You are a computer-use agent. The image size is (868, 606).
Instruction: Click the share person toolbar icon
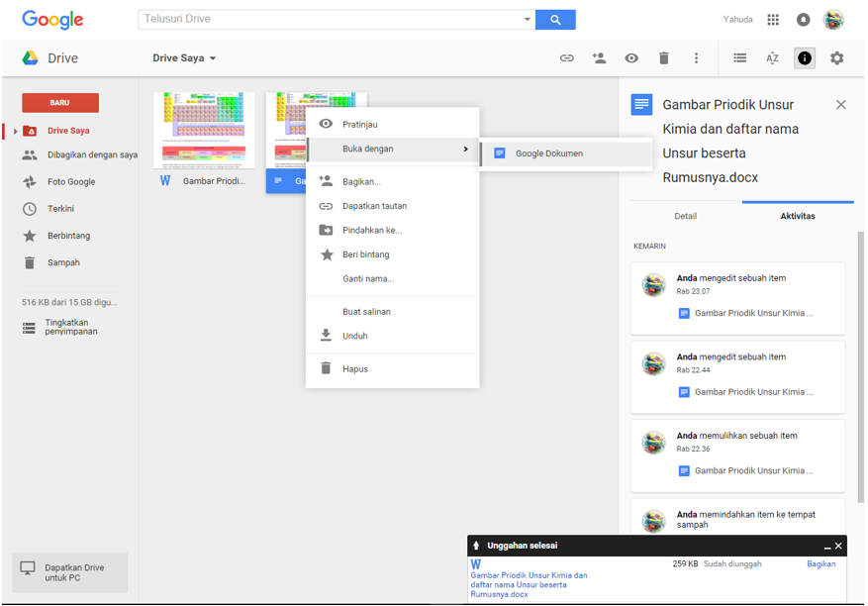click(x=599, y=57)
